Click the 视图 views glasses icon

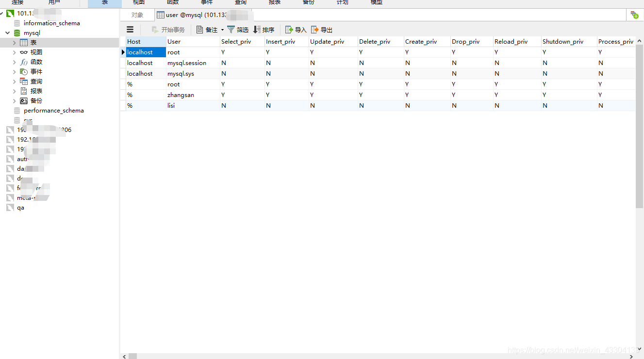[24, 52]
